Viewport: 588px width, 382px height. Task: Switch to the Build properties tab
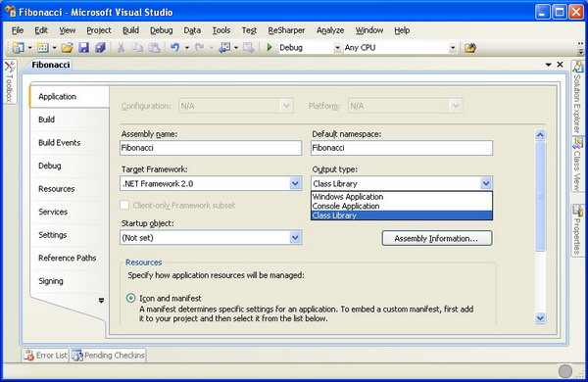coord(70,119)
